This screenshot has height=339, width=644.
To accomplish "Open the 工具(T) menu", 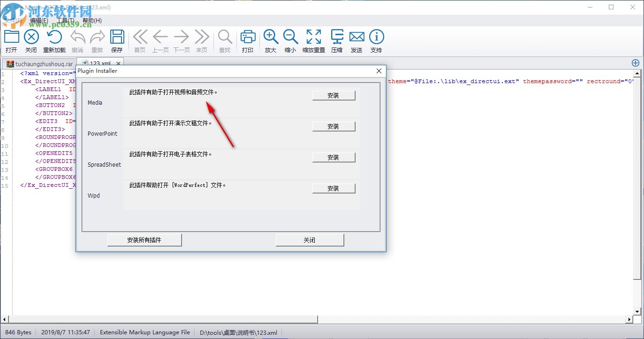I will pyautogui.click(x=66, y=21).
